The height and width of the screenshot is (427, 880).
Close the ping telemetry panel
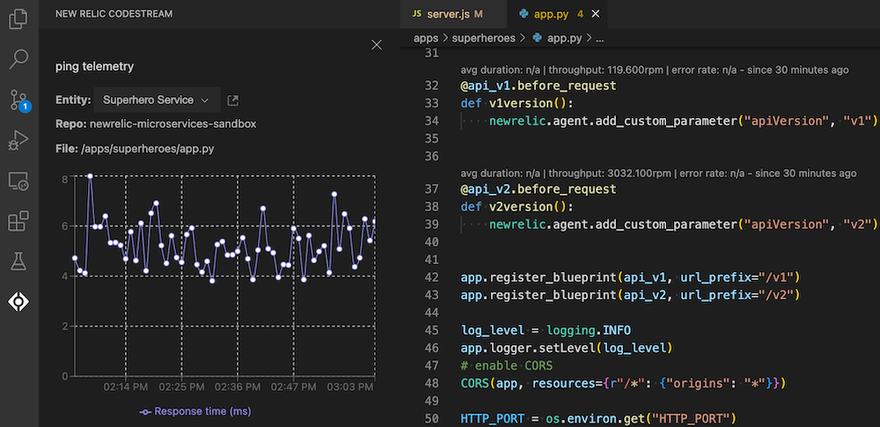point(376,45)
